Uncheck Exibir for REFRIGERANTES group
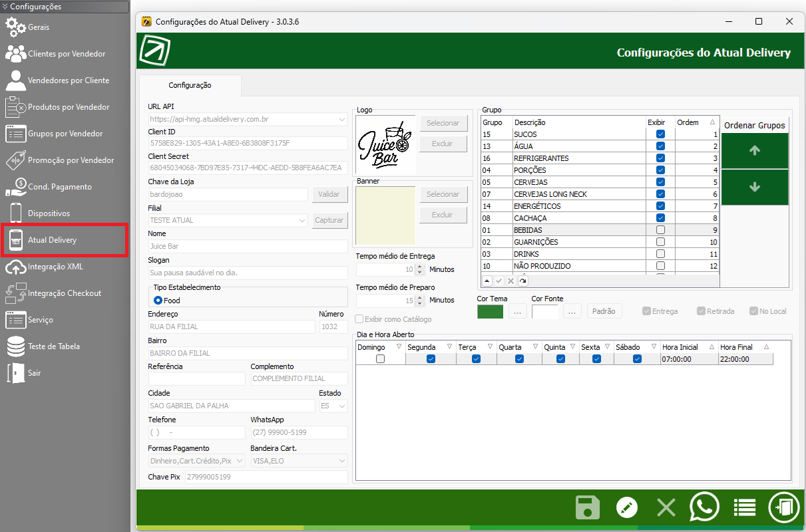The height and width of the screenshot is (532, 806). 660,158
